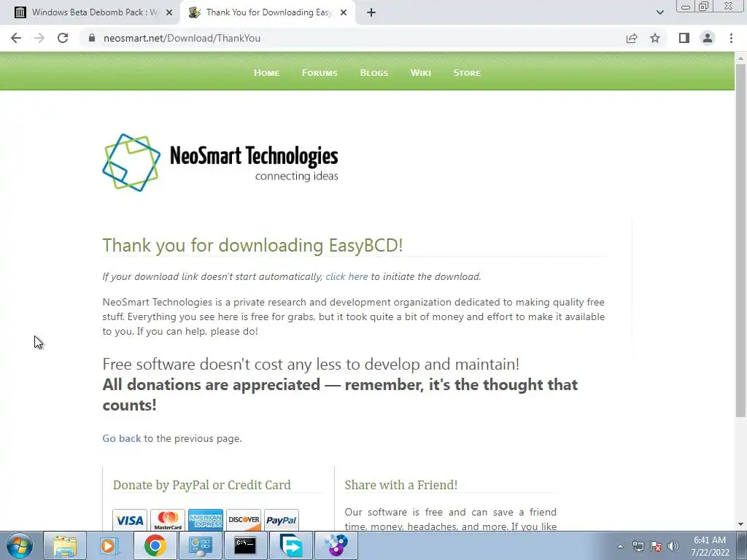Click the address bar URL
Screen dimensions: 747x560
coord(182,38)
